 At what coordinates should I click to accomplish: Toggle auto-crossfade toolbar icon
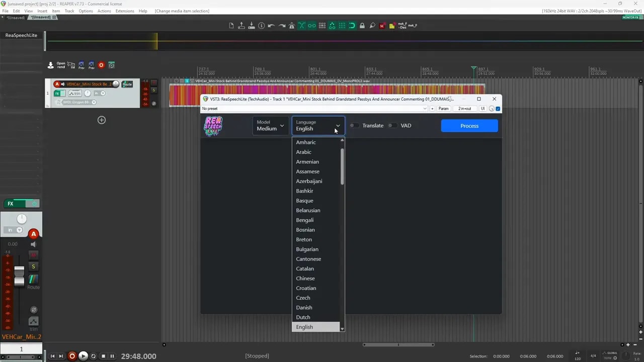click(302, 26)
